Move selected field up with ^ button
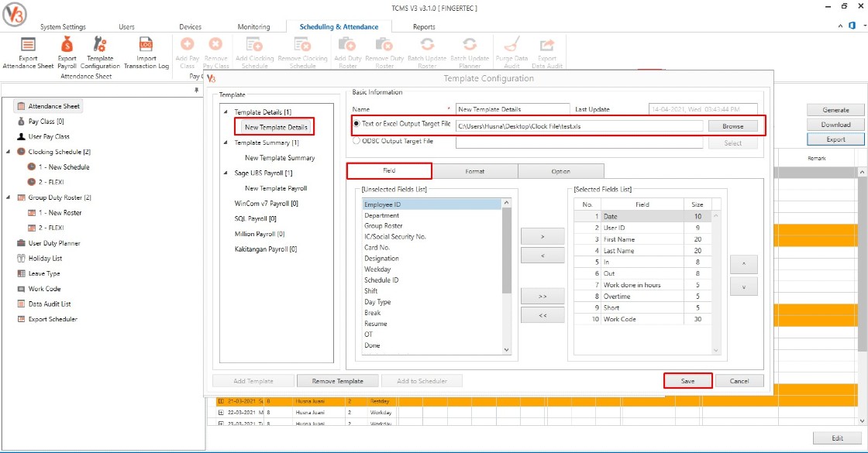This screenshot has width=868, height=453. click(744, 264)
